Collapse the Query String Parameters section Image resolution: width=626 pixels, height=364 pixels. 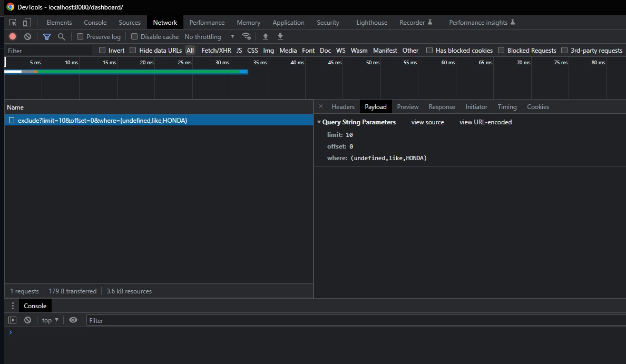pyautogui.click(x=319, y=122)
